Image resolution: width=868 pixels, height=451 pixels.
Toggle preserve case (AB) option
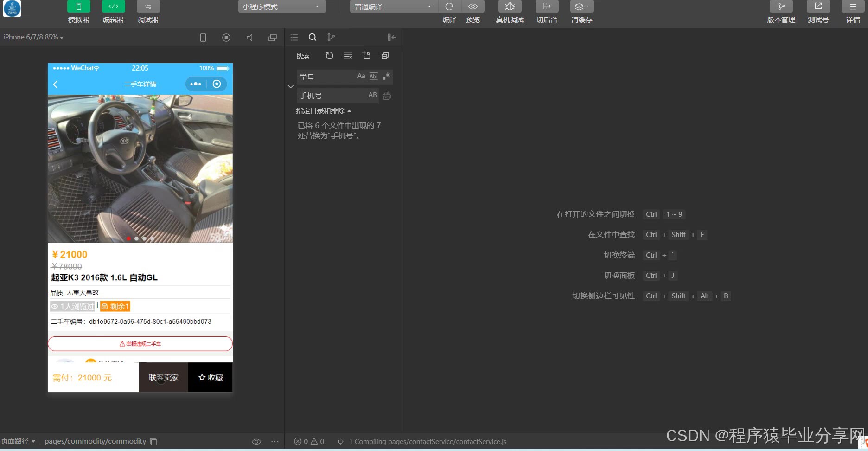coord(372,95)
